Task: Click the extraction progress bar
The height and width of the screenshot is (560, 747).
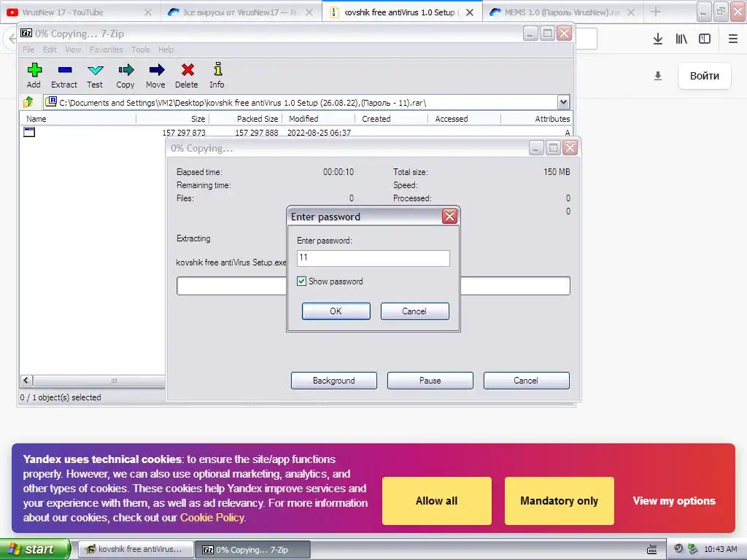Action: click(x=373, y=286)
